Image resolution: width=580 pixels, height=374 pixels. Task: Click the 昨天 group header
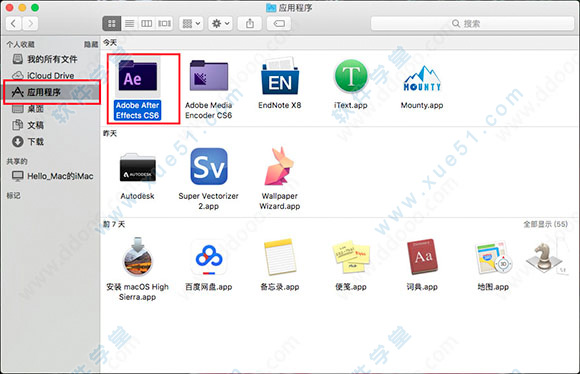click(x=110, y=133)
